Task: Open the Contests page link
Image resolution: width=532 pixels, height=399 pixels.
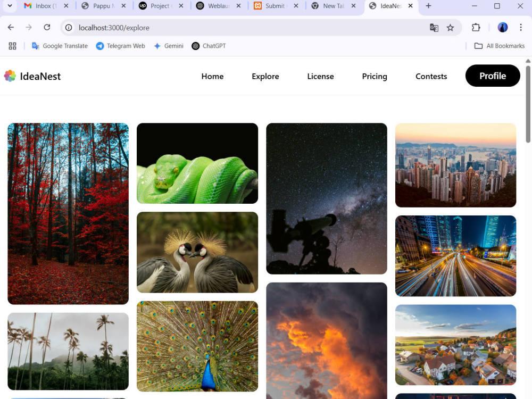Action: [431, 76]
